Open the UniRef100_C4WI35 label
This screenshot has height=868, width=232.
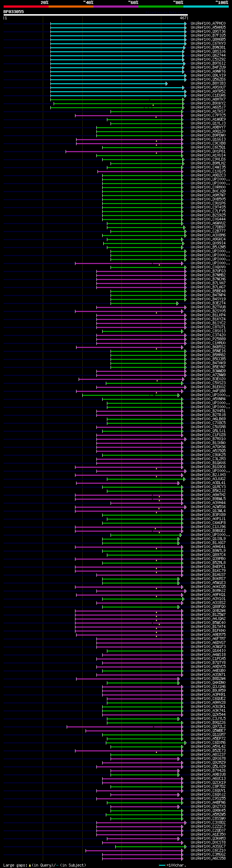[208, 167]
